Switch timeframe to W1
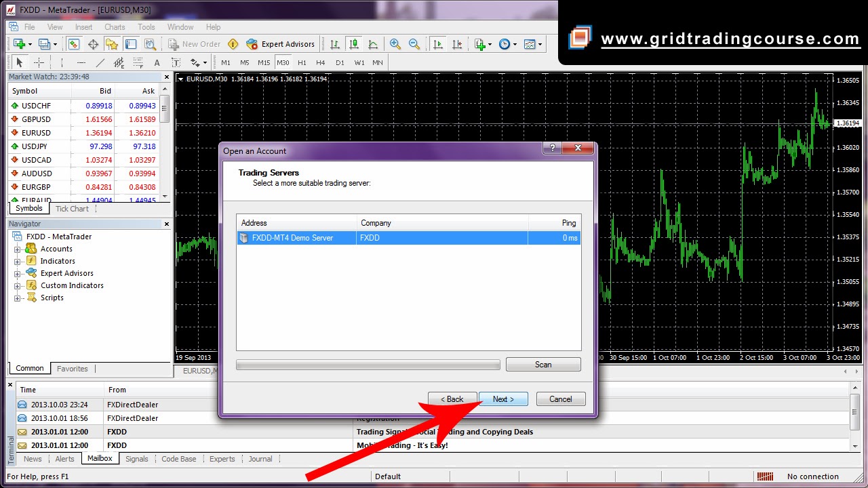This screenshot has height=488, width=868. click(359, 62)
